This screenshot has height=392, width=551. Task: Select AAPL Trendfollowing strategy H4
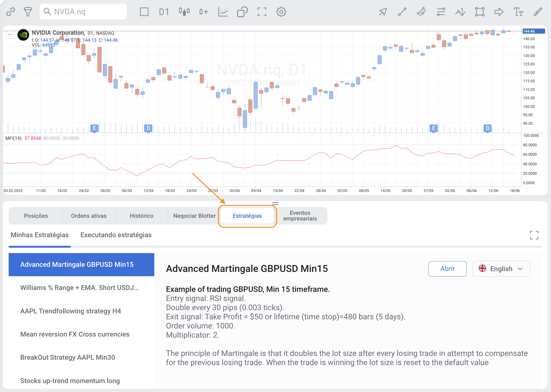[x=71, y=311]
